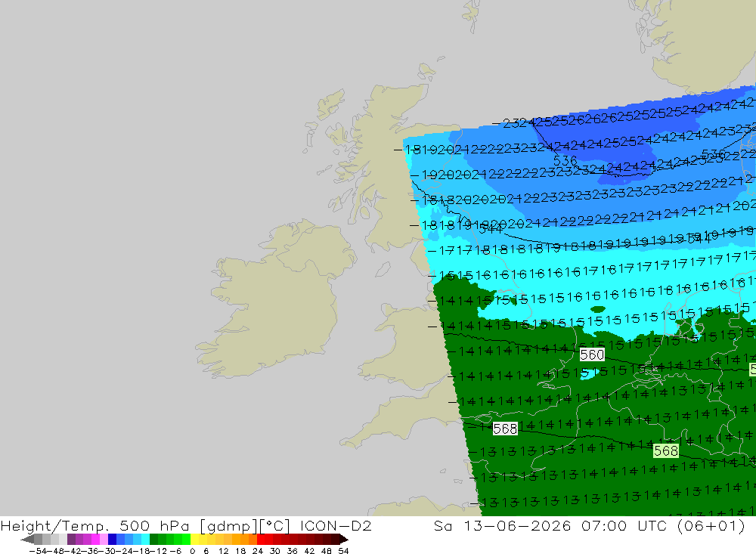Click the '(06+01)' forecast run text
756x554 pixels.
coord(711,525)
